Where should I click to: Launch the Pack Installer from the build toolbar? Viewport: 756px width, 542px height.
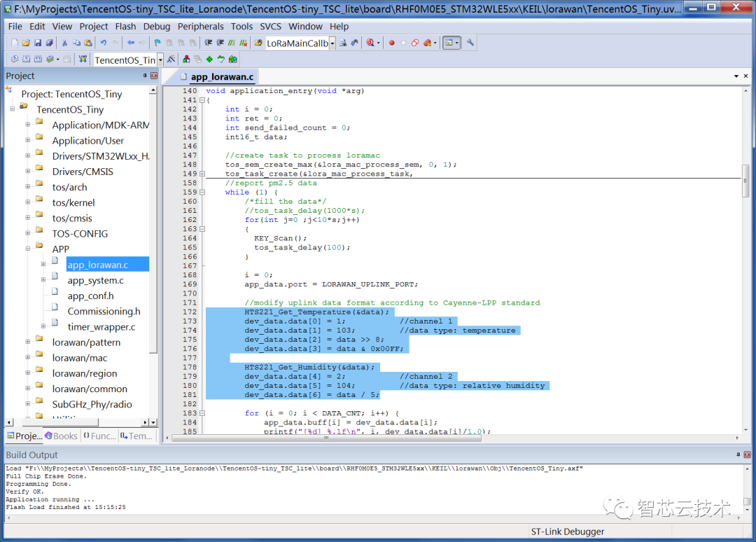pos(233,60)
